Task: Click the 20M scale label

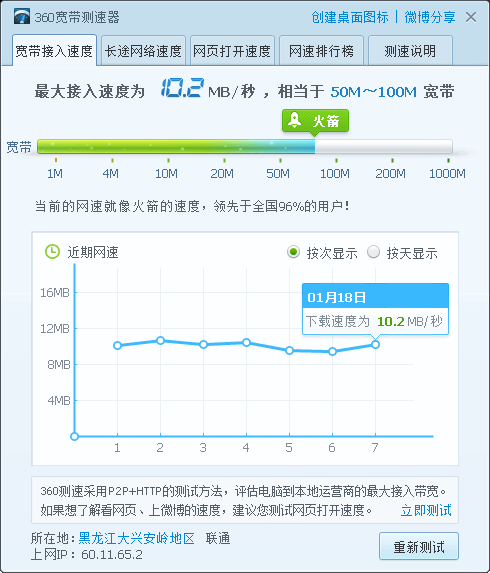Action: pyautogui.click(x=222, y=173)
